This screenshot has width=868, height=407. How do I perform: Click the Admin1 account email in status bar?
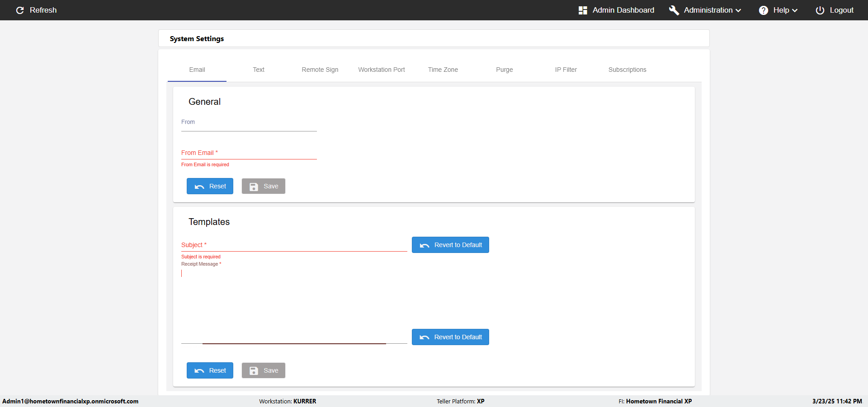(x=71, y=401)
